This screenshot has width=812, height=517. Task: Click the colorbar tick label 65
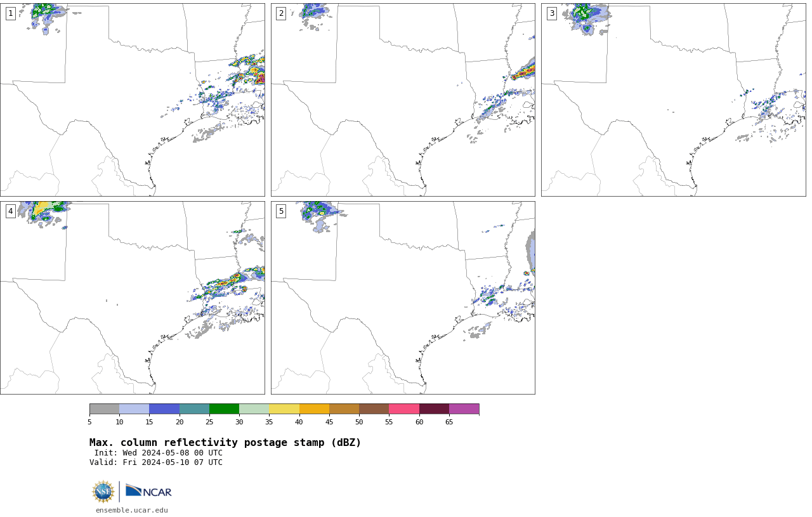coord(449,422)
